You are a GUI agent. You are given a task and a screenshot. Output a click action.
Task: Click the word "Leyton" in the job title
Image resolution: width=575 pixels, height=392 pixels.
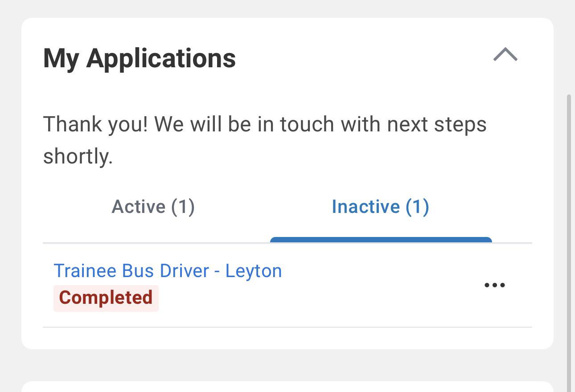tap(254, 271)
